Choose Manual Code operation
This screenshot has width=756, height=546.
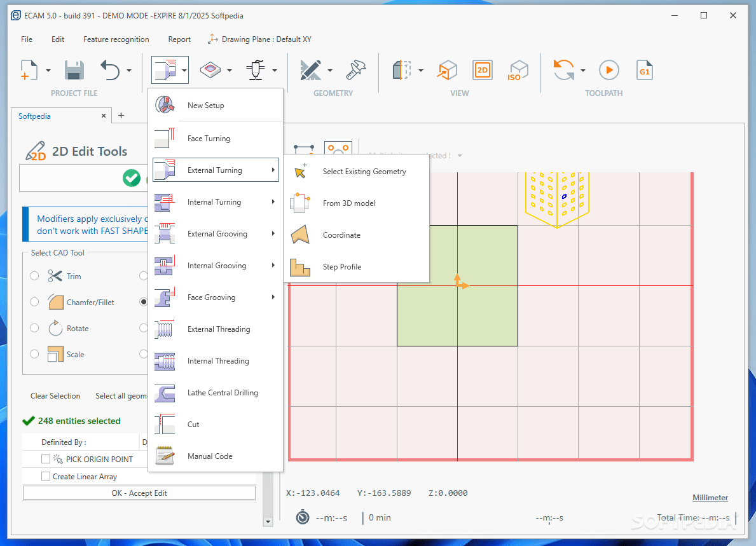[x=216, y=456]
